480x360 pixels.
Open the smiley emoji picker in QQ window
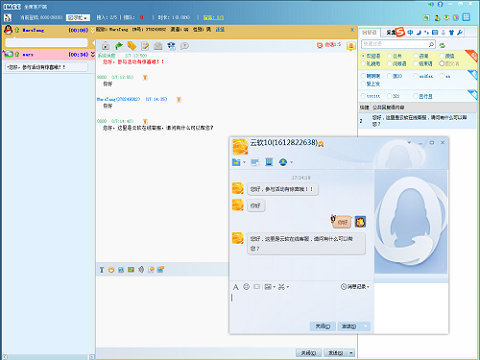246,287
